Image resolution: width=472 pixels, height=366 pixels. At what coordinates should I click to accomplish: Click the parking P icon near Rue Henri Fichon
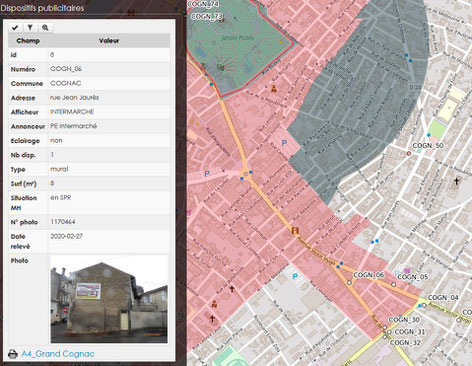click(x=284, y=143)
